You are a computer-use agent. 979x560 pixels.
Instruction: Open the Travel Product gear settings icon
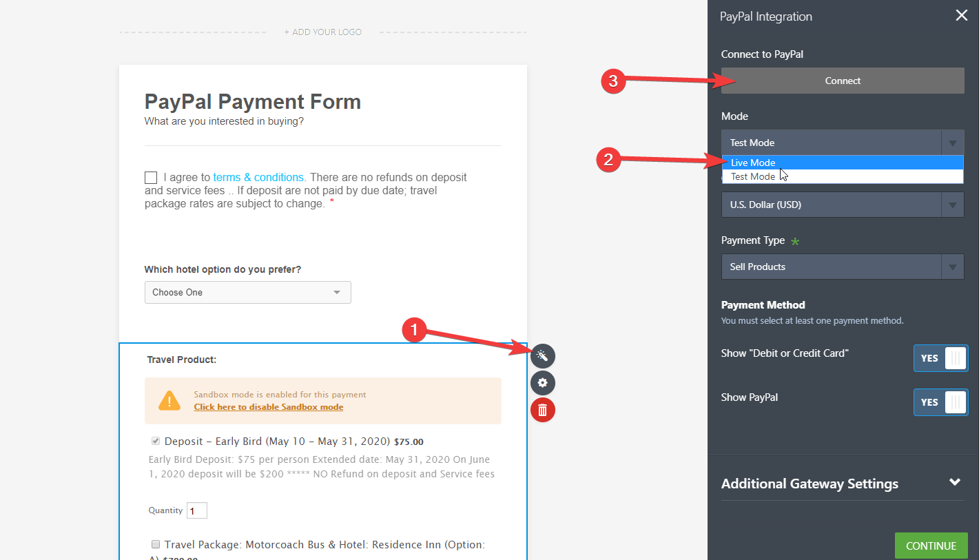coord(542,383)
